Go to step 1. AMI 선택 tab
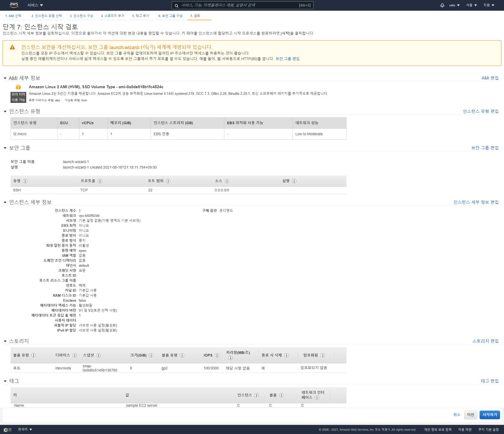The height and width of the screenshot is (434, 504). pyautogui.click(x=13, y=16)
